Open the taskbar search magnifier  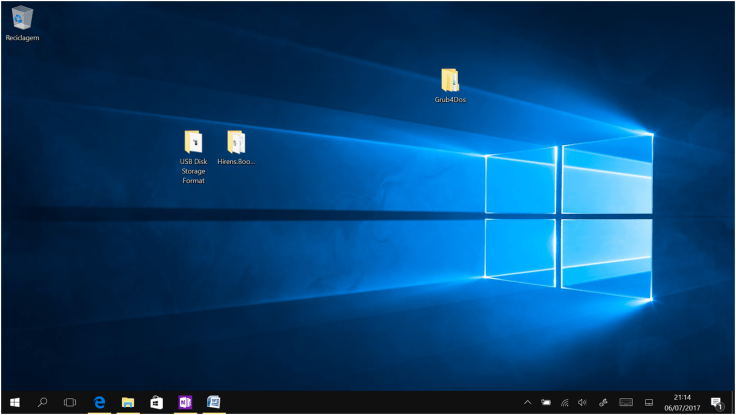point(43,402)
